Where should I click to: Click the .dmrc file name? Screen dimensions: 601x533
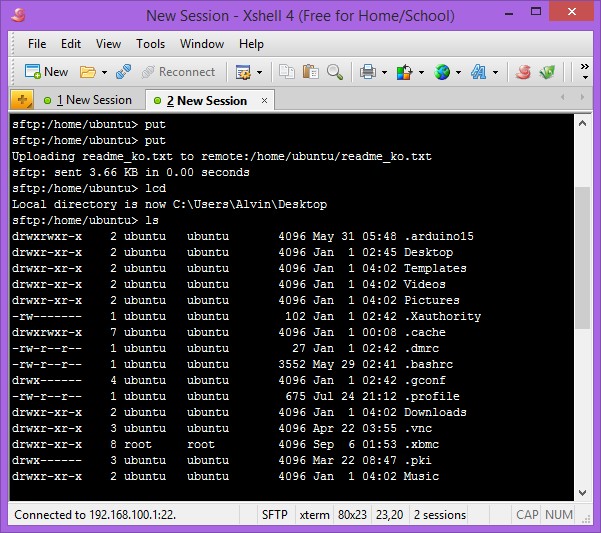pyautogui.click(x=421, y=348)
